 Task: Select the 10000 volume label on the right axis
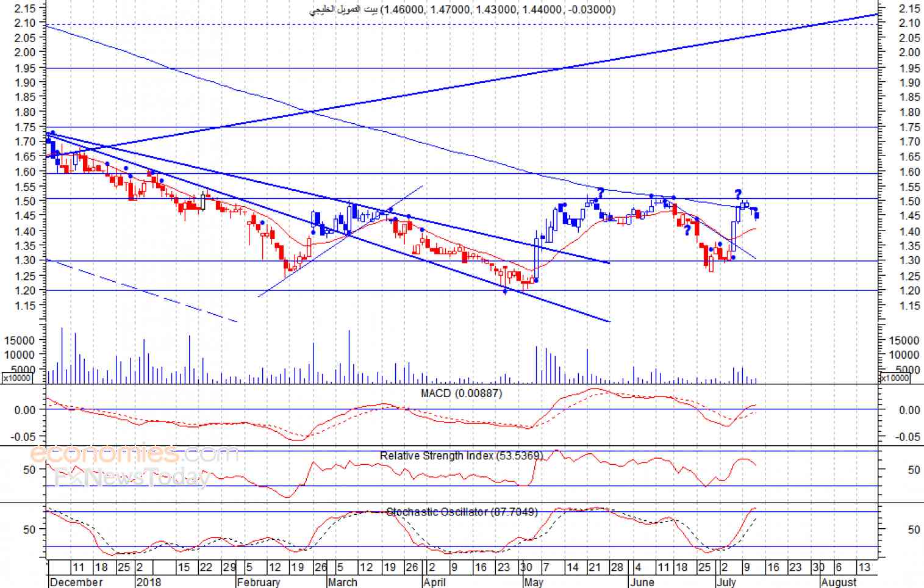click(904, 355)
